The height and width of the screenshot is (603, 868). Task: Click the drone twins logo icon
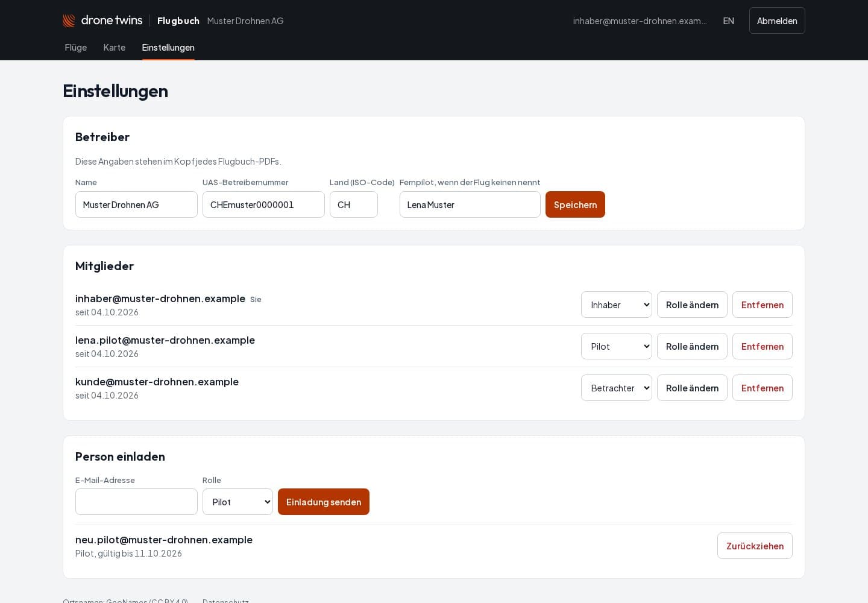click(x=69, y=21)
